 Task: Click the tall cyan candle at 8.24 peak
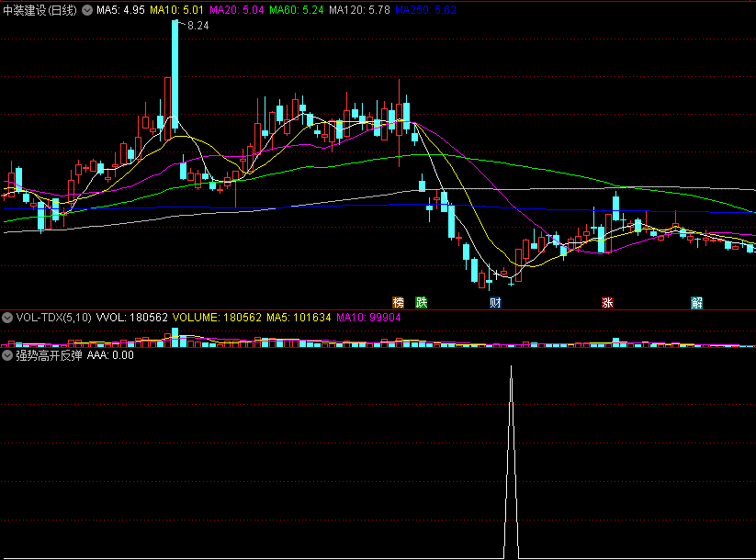175,74
